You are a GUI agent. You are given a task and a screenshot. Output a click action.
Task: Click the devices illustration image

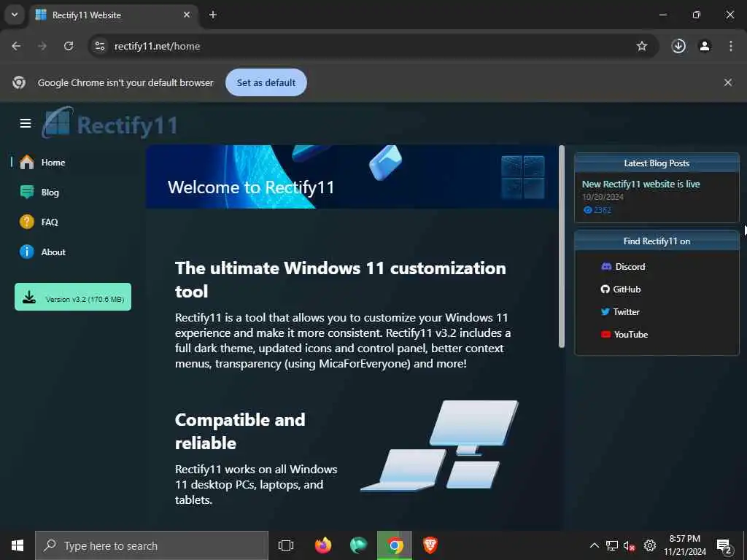point(439,446)
